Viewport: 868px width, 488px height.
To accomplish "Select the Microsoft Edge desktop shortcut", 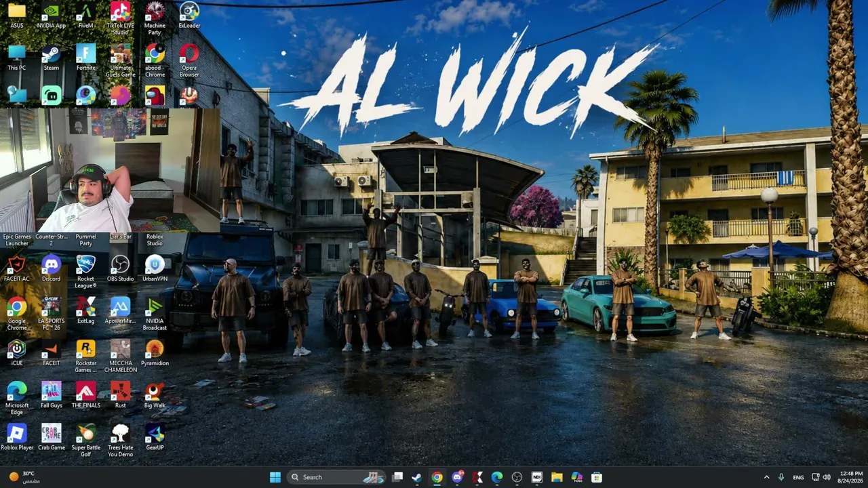I will pos(17,398).
